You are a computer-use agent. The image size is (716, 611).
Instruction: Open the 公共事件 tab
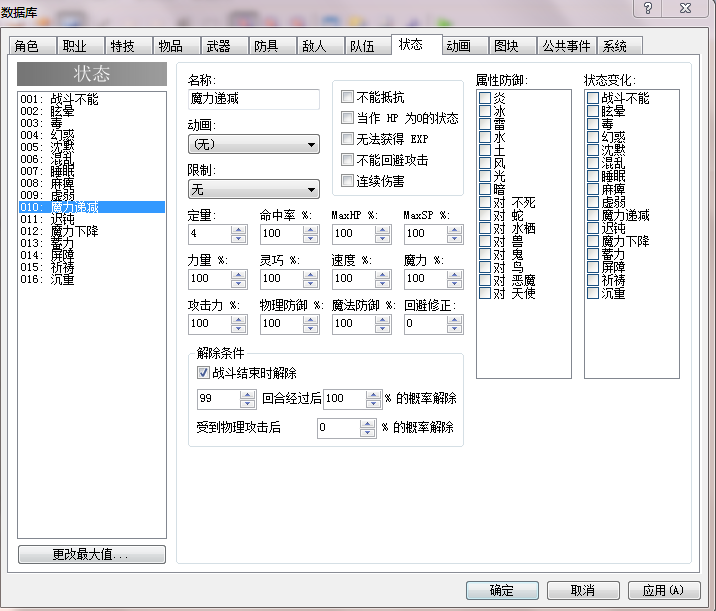(567, 46)
